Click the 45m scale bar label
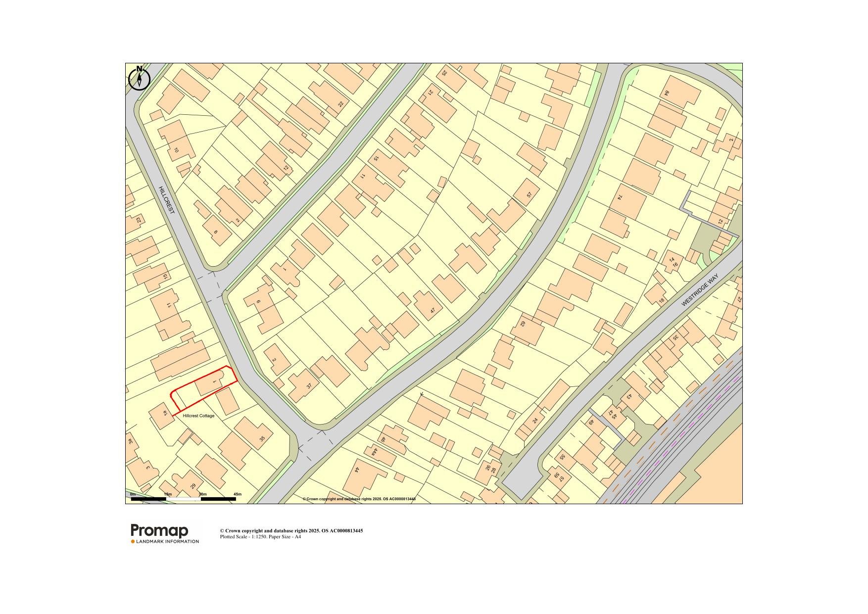The height and width of the screenshot is (614, 868). [237, 494]
